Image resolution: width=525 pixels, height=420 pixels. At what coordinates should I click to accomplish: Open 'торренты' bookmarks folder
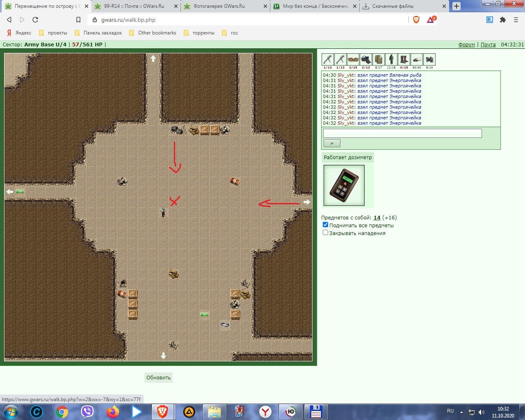(x=199, y=33)
